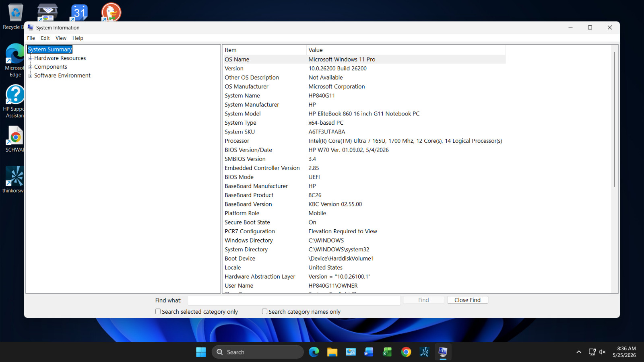Click the Intel Core Ultra 7 165U value
The image size is (644, 362).
coord(405,141)
